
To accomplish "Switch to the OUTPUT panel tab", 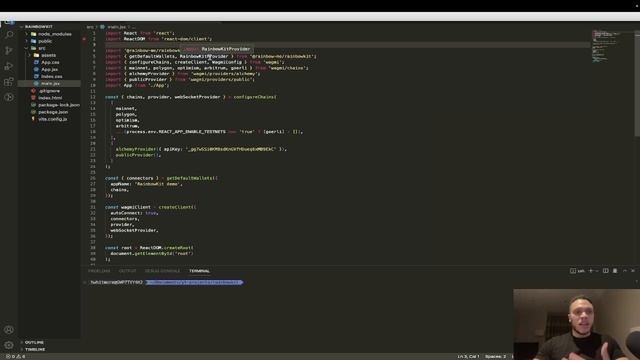I will tap(127, 271).
